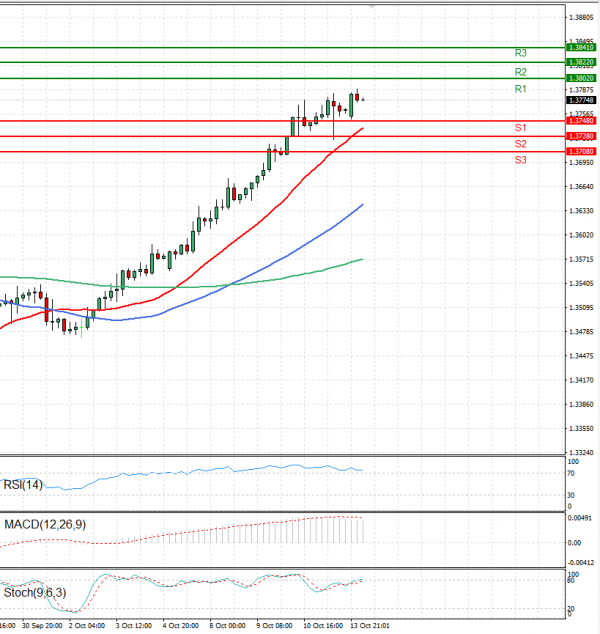Click the 1.36020 price axis value
600x634 pixels.
pos(581,235)
